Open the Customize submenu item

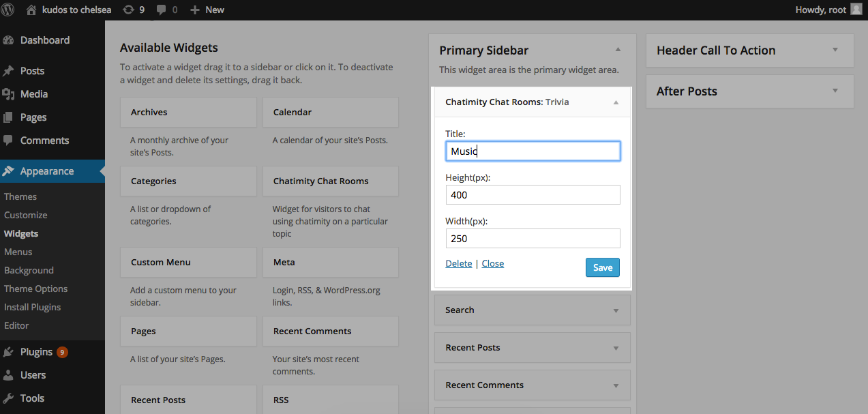click(x=26, y=215)
